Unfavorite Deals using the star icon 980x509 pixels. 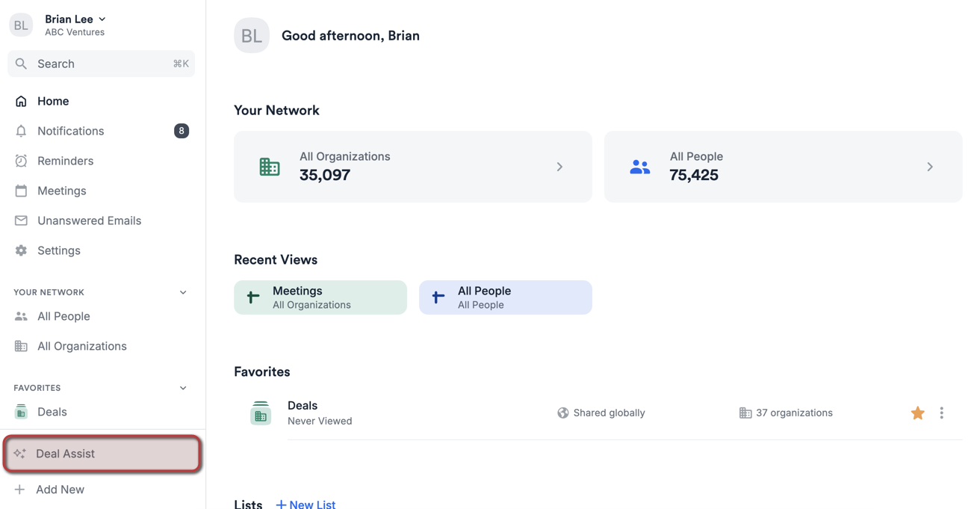pyautogui.click(x=917, y=413)
